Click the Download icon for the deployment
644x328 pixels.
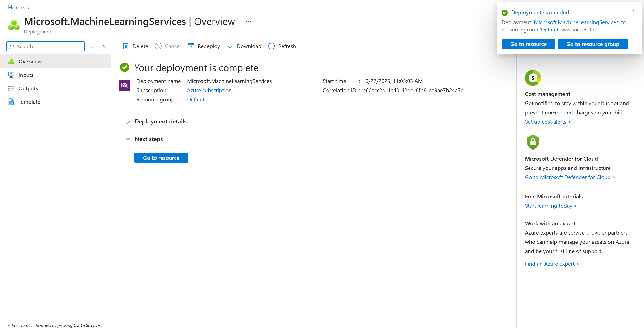pos(230,46)
